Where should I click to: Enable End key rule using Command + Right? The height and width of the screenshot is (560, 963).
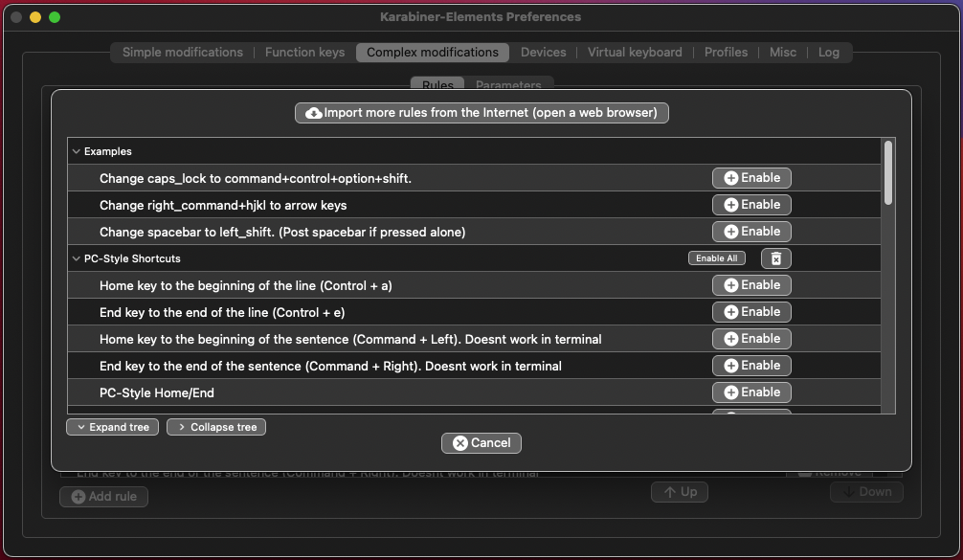pos(751,366)
